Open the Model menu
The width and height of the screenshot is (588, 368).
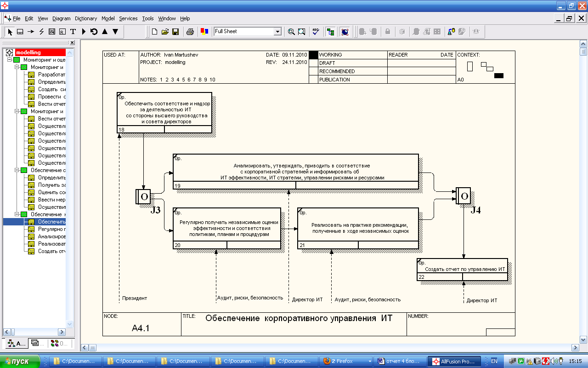click(x=108, y=18)
